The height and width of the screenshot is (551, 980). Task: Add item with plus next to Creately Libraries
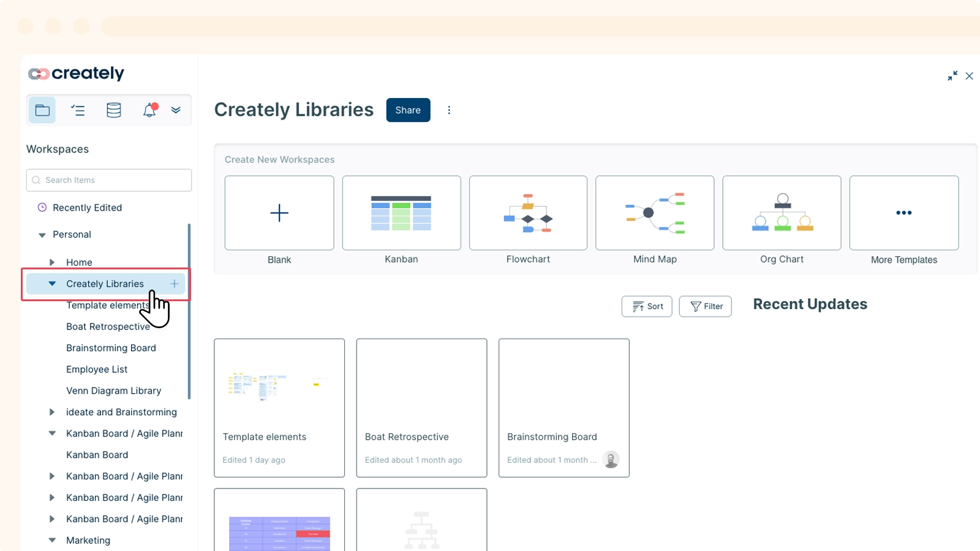point(175,283)
